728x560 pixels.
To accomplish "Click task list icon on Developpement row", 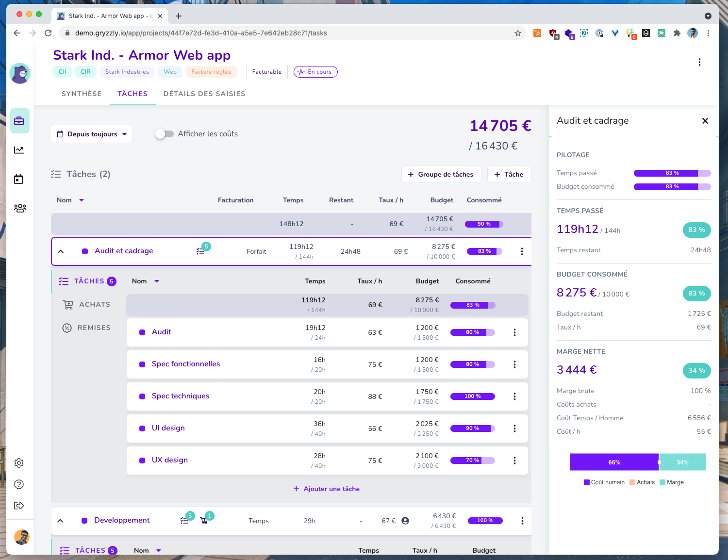I will coord(184,521).
